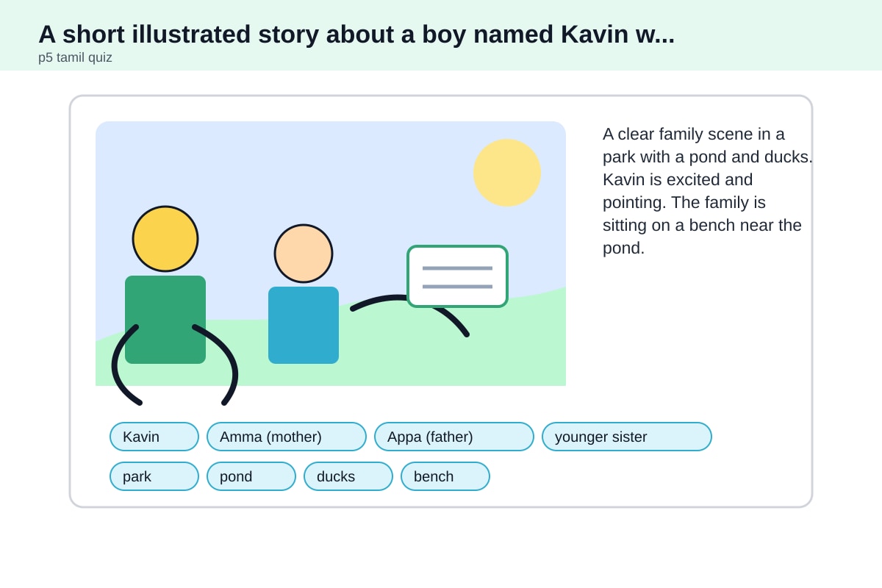Choose the ducks keyword chip
This screenshot has height=588, width=882.
(x=348, y=476)
